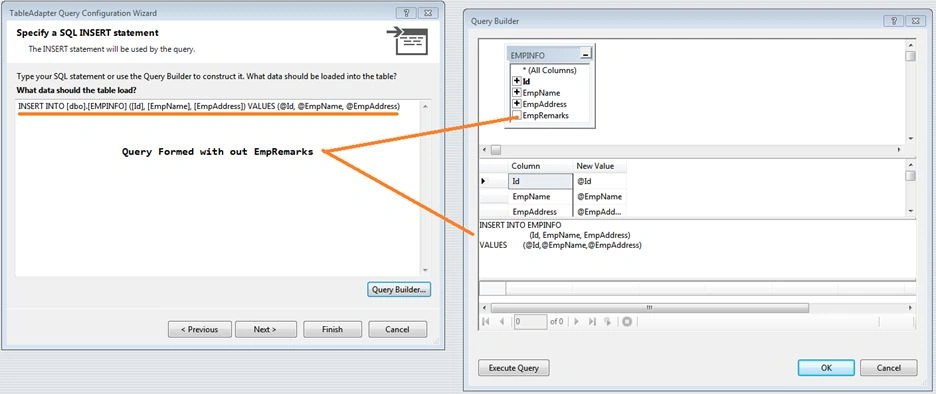Click the grid pane vertical scrollbar thumb
The width and height of the screenshot is (936, 394).
pyautogui.click(x=910, y=176)
